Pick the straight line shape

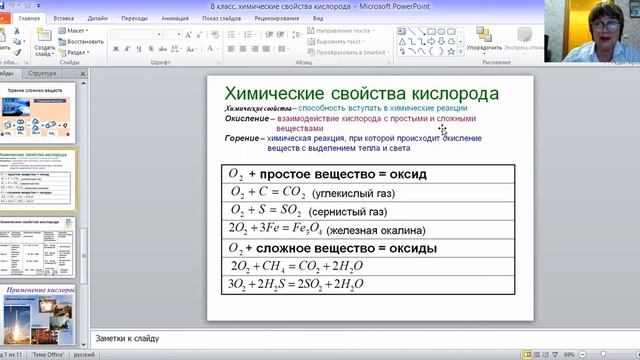411,31
